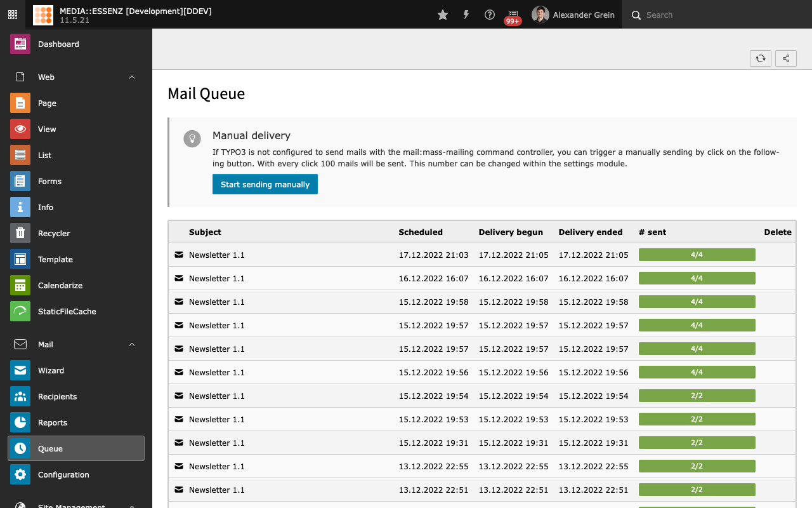Click scheduled time 13.12.2022 22:51
This screenshot has width=812, height=508.
click(433, 490)
